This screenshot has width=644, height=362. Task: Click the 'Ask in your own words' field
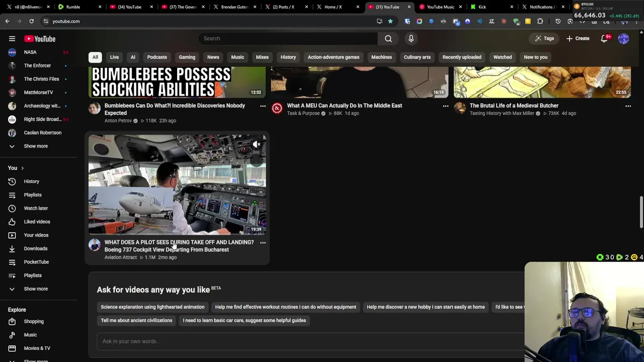pyautogui.click(x=310, y=341)
